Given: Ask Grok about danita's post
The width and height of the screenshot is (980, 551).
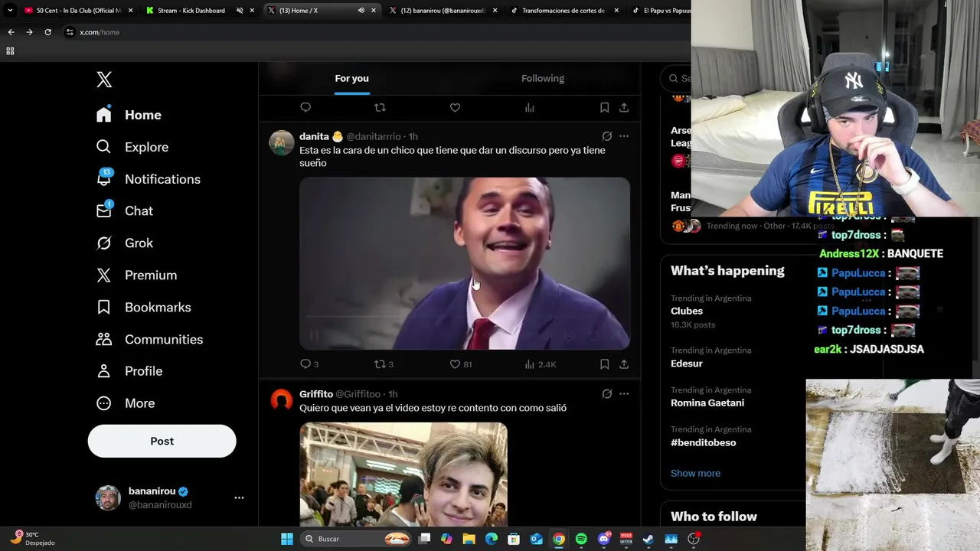Looking at the screenshot, I should pos(606,136).
